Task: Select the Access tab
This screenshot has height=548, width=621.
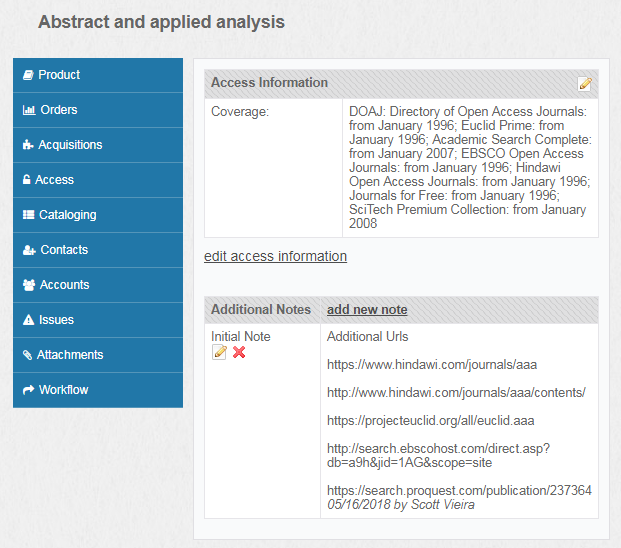Action: 98,180
